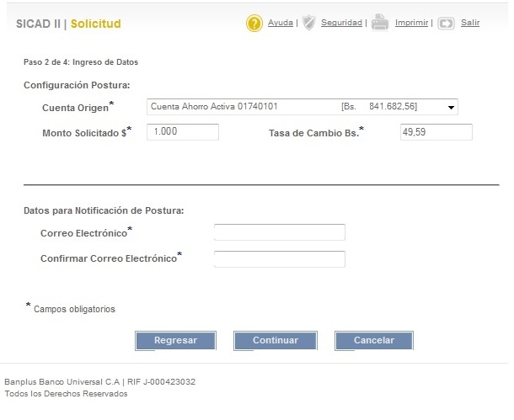
Task: Click the Confirmar Correo Electrónico field
Action: pos(280,259)
